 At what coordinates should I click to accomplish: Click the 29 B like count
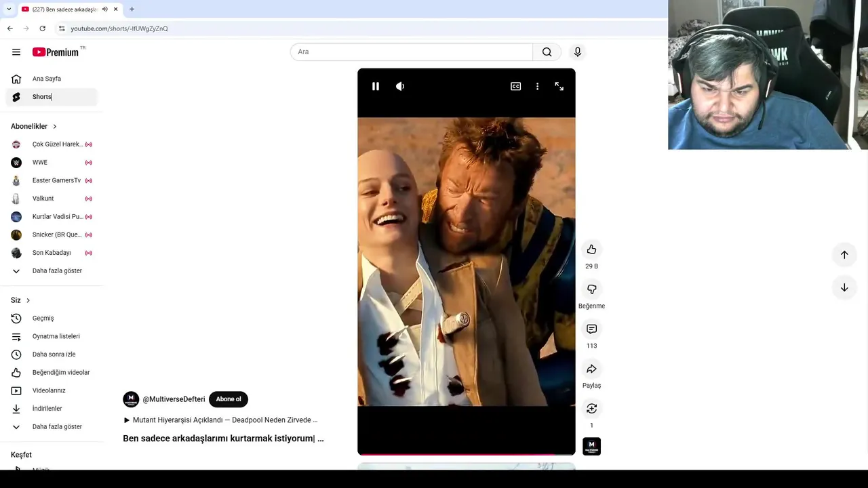tap(591, 266)
